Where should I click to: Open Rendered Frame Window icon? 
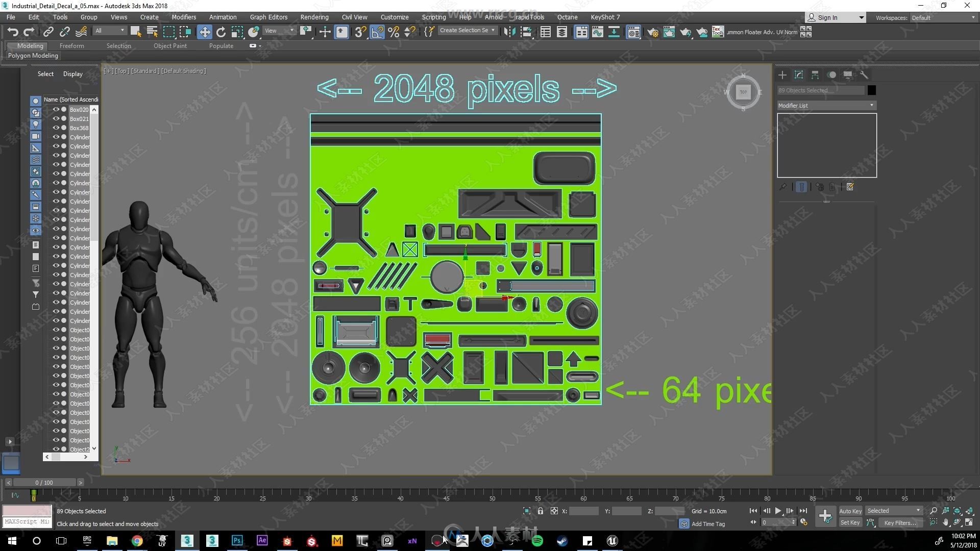click(669, 32)
